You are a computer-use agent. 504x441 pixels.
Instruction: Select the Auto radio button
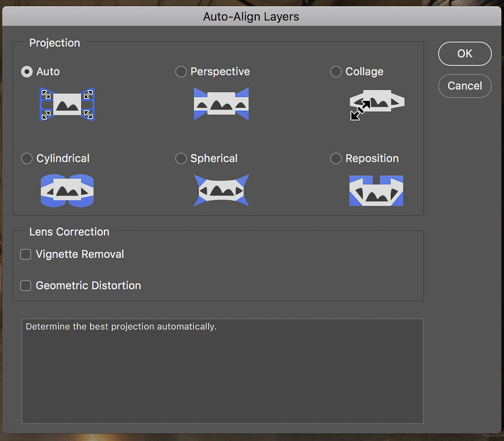[x=27, y=72]
